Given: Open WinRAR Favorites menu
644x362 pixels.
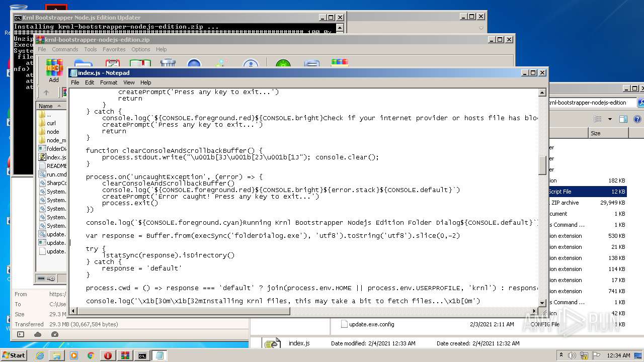Looking at the screenshot, I should (114, 49).
